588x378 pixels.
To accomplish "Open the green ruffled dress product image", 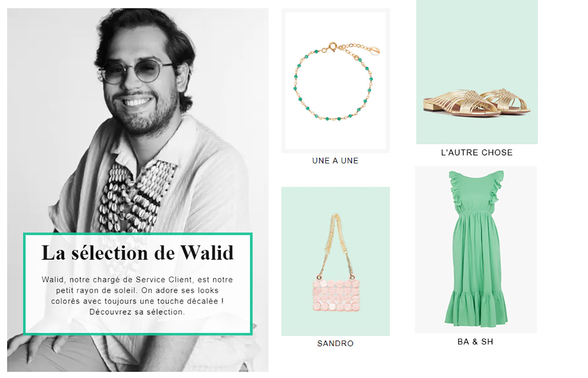I will [476, 250].
